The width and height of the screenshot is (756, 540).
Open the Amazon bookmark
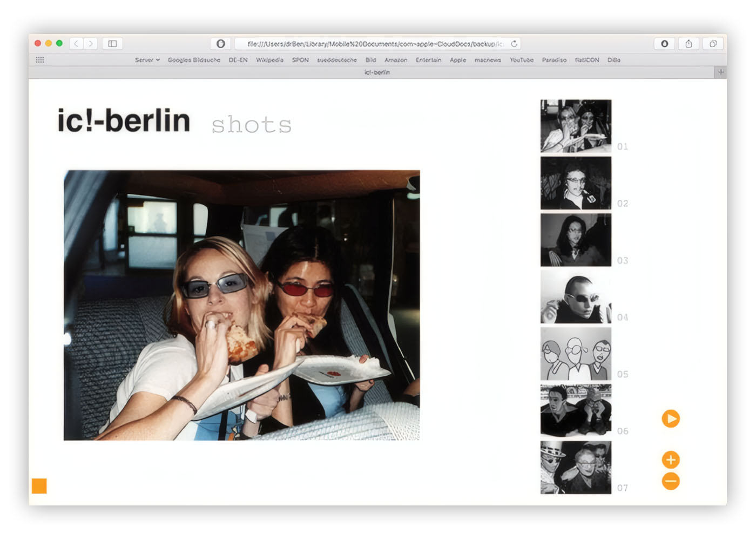(396, 60)
